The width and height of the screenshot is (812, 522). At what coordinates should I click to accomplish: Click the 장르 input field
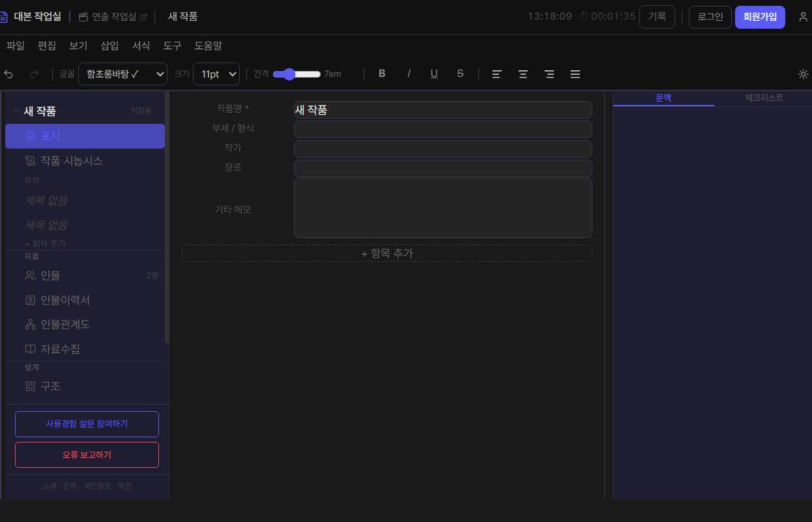click(443, 168)
